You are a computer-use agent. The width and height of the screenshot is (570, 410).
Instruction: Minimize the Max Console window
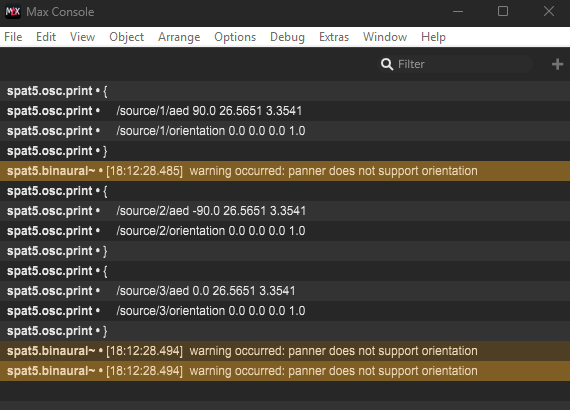(458, 12)
